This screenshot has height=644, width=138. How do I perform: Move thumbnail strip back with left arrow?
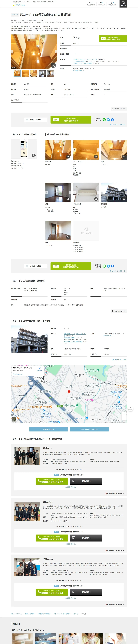12,73
